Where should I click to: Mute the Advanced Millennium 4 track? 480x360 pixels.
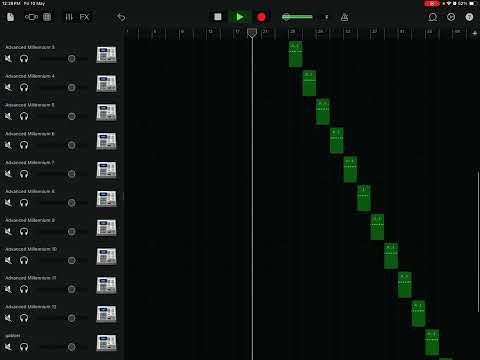[8, 87]
